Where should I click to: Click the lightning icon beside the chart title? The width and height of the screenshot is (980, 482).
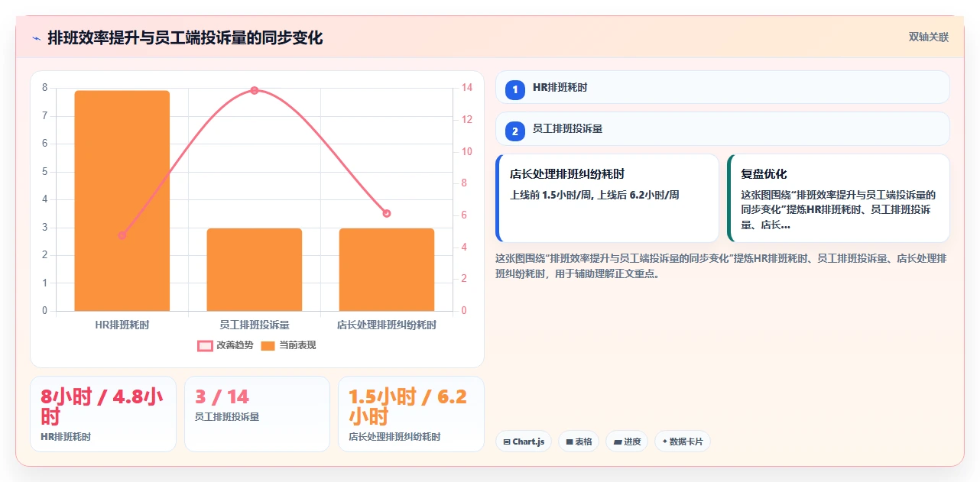tap(36, 38)
